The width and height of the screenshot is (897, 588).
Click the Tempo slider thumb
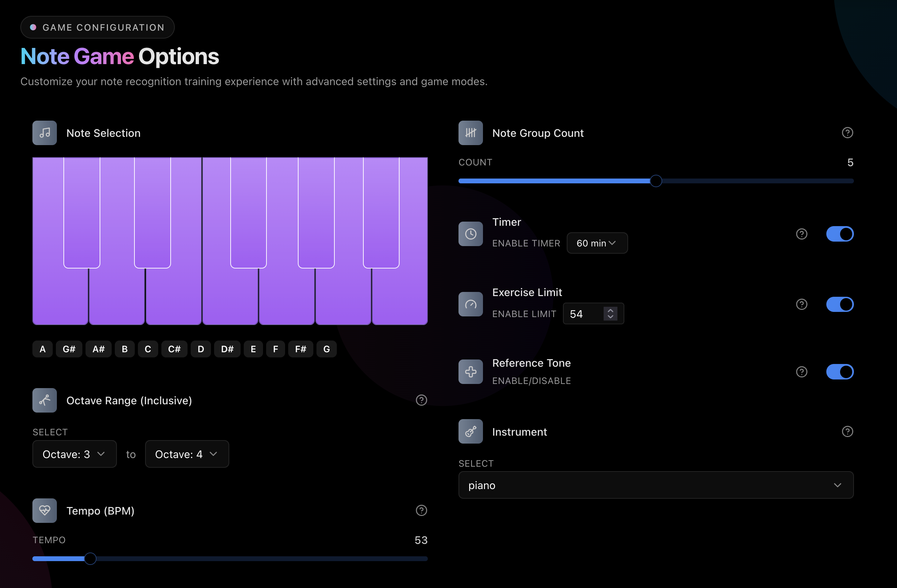[90, 559]
